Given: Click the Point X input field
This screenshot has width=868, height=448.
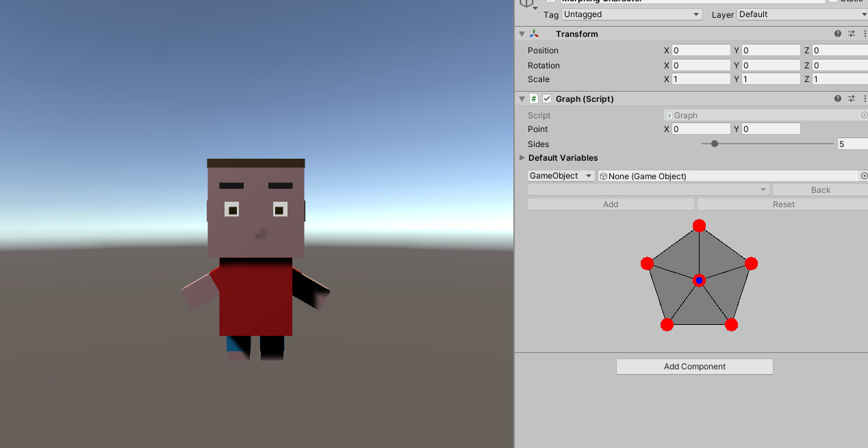Looking at the screenshot, I should click(x=700, y=129).
